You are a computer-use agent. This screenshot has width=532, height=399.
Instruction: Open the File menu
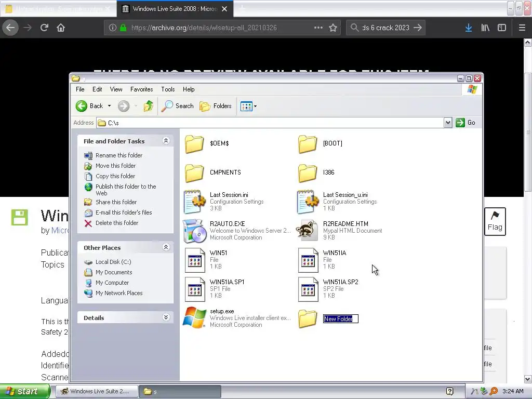(80, 89)
